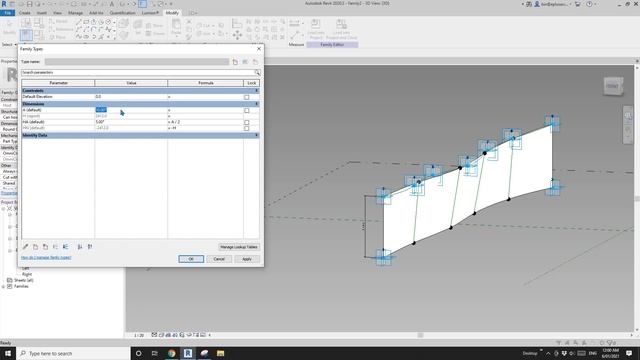Click the Rename Type icon beside Type name
Screen dimensions: 640x360
point(245,62)
